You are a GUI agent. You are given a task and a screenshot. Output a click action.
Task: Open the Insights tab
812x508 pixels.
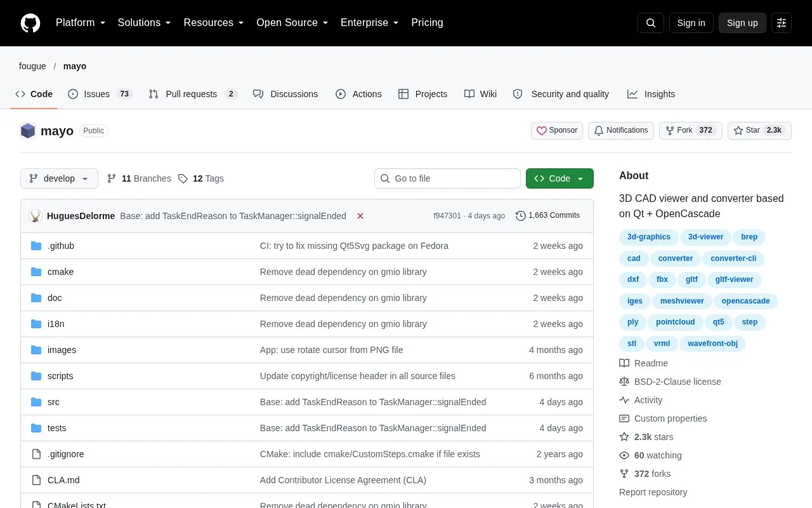tap(652, 94)
